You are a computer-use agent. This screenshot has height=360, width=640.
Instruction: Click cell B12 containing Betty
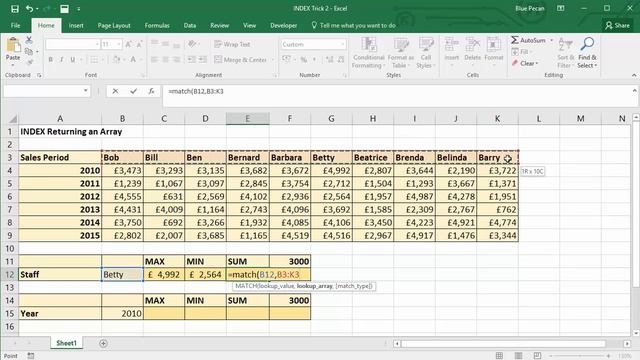122,274
